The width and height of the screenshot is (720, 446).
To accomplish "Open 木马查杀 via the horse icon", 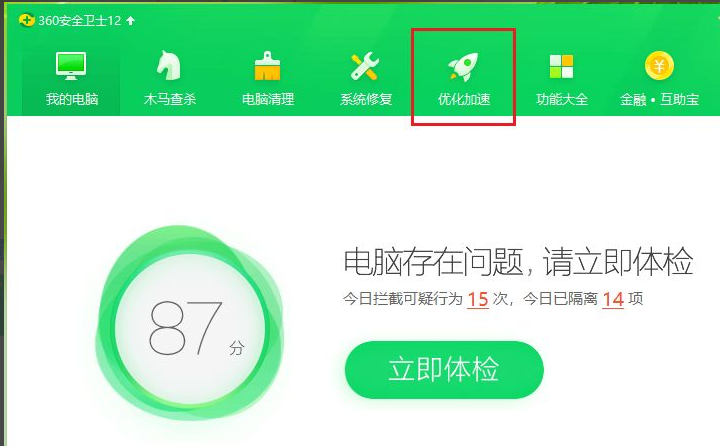I will [x=169, y=65].
